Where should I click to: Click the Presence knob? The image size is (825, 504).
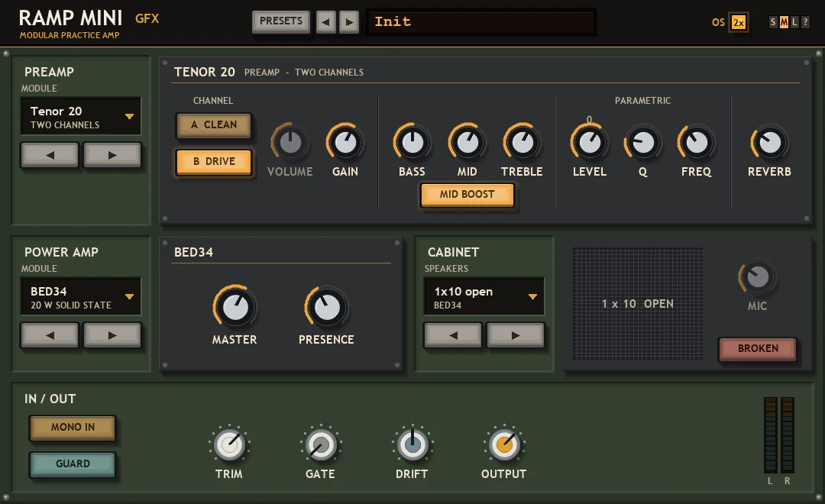(326, 308)
